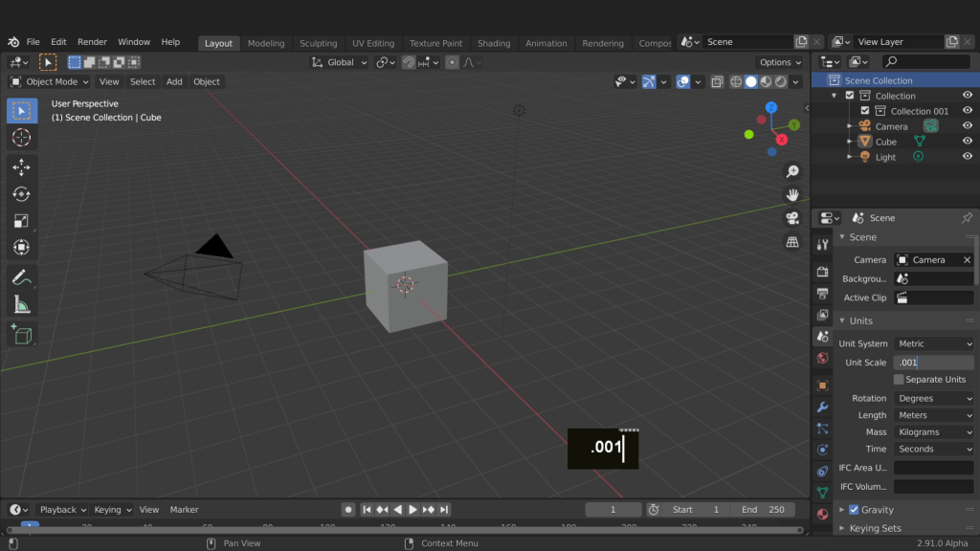Activate the Measure tool
980x551 pixels.
(x=21, y=304)
